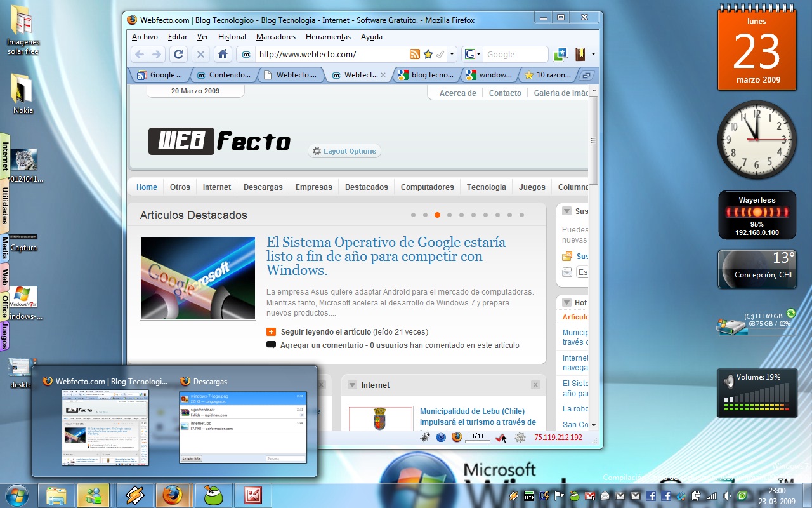Open the address bar history dropdown
This screenshot has height=508, width=812.
coord(452,55)
